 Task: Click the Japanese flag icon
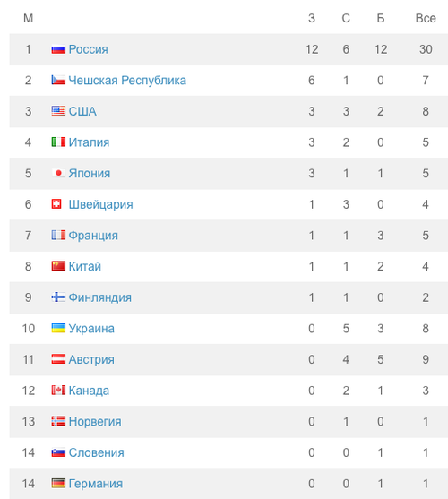coord(58,173)
